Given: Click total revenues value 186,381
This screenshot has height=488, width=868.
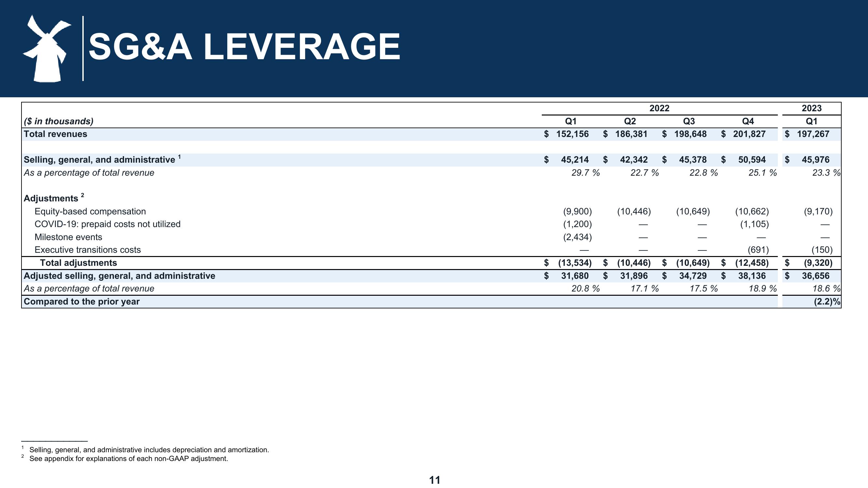Looking at the screenshot, I should (631, 134).
